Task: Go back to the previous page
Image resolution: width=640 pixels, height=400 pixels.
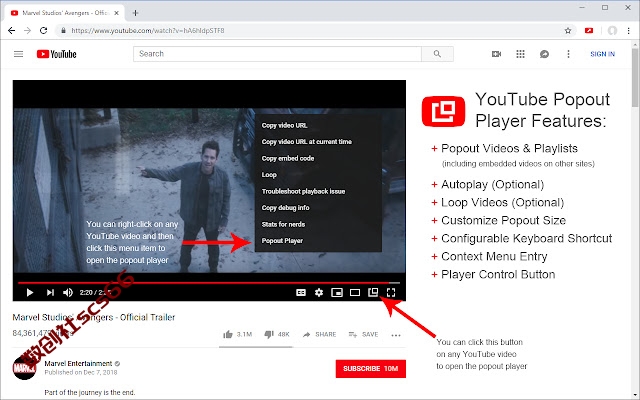Action: tap(11, 31)
